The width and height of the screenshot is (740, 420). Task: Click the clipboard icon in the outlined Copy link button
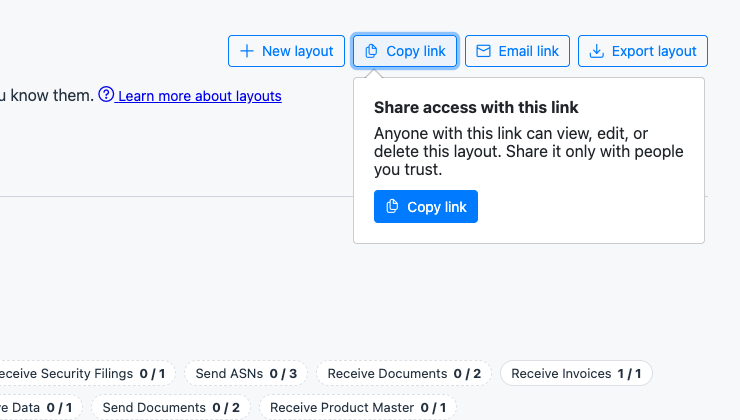click(371, 51)
